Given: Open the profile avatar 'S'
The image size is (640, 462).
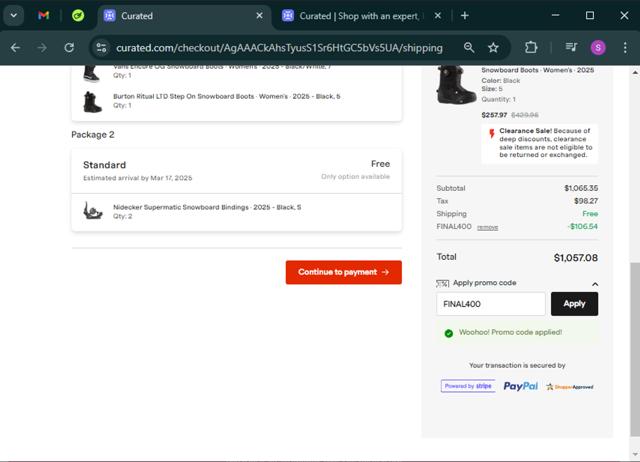Looking at the screenshot, I should (x=598, y=48).
